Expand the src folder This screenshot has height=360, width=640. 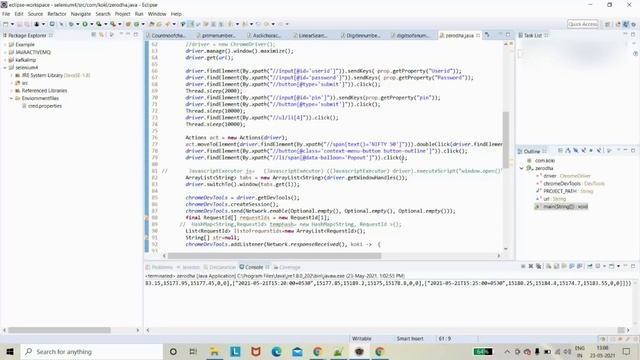[11, 83]
